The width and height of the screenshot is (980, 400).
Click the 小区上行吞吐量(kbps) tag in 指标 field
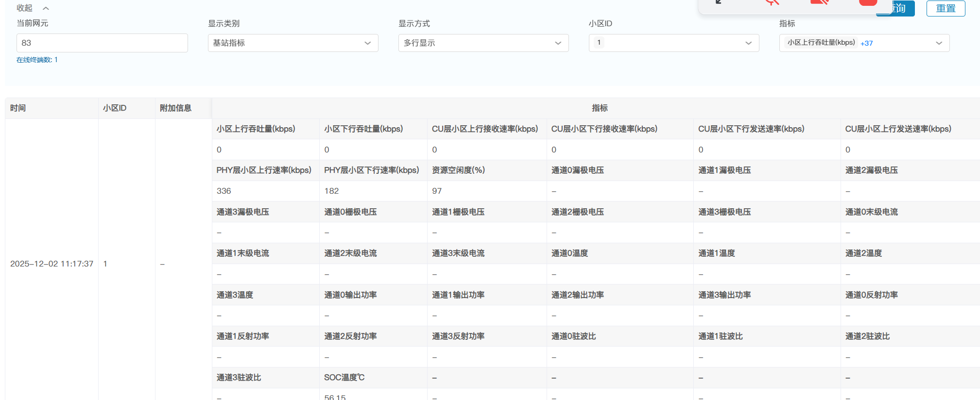(x=821, y=43)
